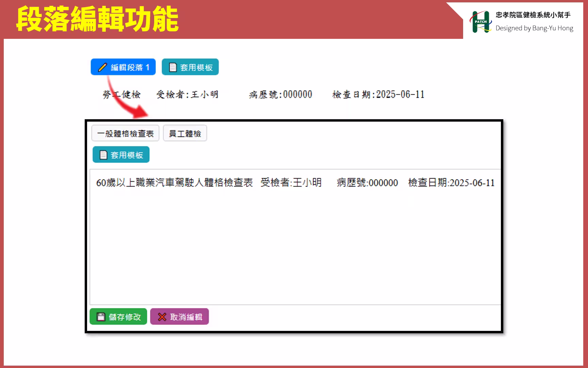Click the 勞工健檢 text in paragraph preview
The height and width of the screenshot is (368, 588).
[x=121, y=94]
